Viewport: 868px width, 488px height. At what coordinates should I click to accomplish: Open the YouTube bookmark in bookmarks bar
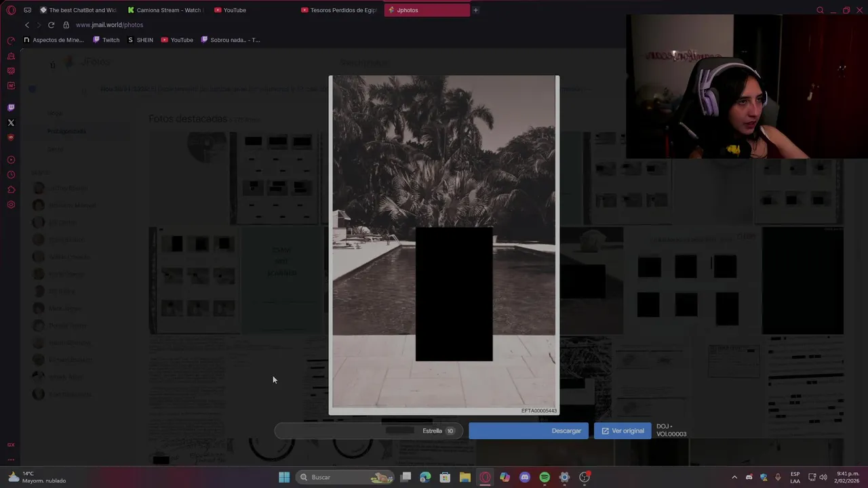tap(177, 40)
